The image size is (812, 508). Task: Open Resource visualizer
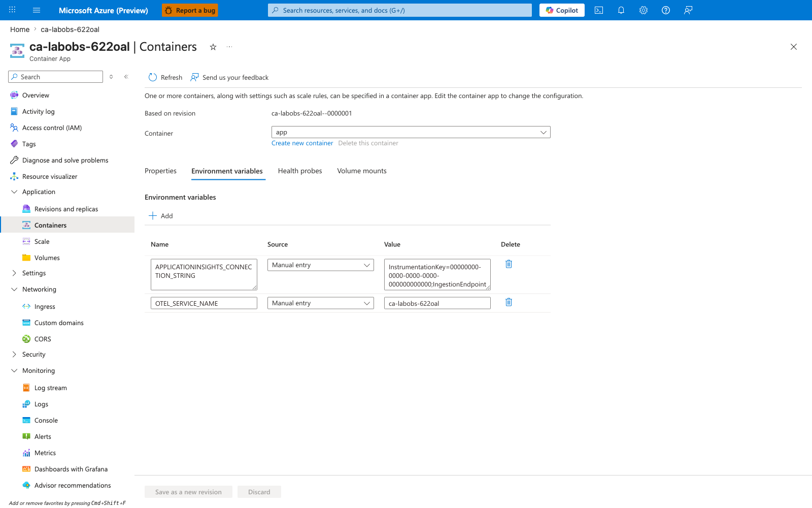point(50,176)
